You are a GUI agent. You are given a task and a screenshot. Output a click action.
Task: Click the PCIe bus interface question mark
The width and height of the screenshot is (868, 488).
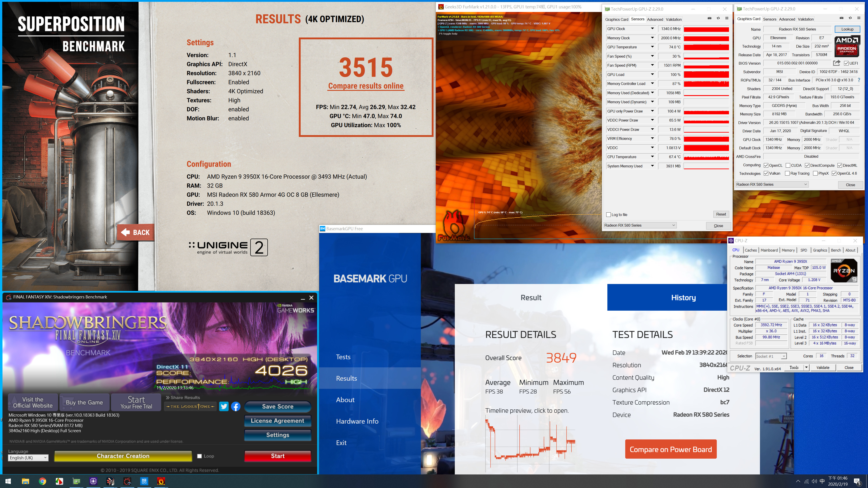pyautogui.click(x=859, y=80)
